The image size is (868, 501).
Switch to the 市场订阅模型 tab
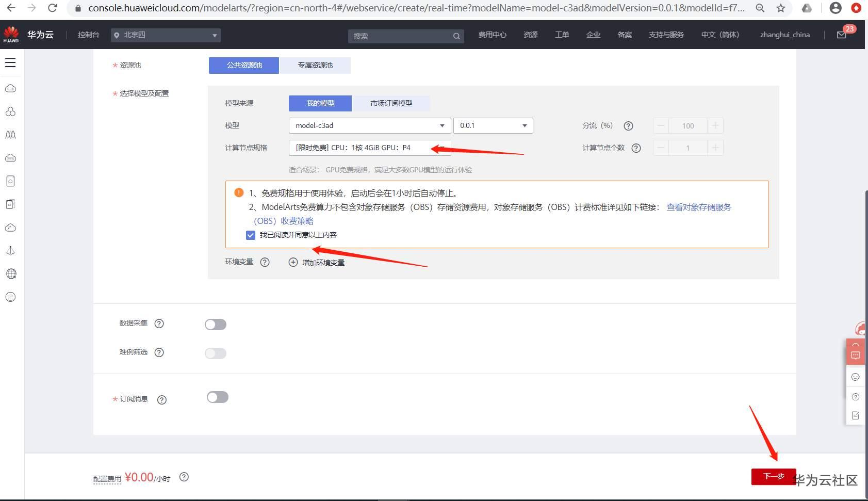391,103
